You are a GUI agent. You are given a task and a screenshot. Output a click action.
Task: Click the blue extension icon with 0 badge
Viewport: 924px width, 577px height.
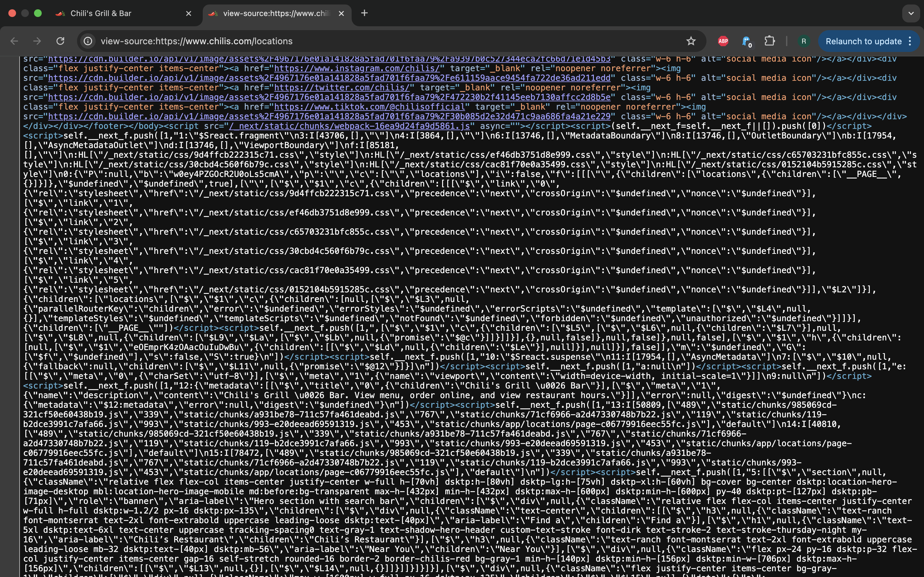pos(746,41)
